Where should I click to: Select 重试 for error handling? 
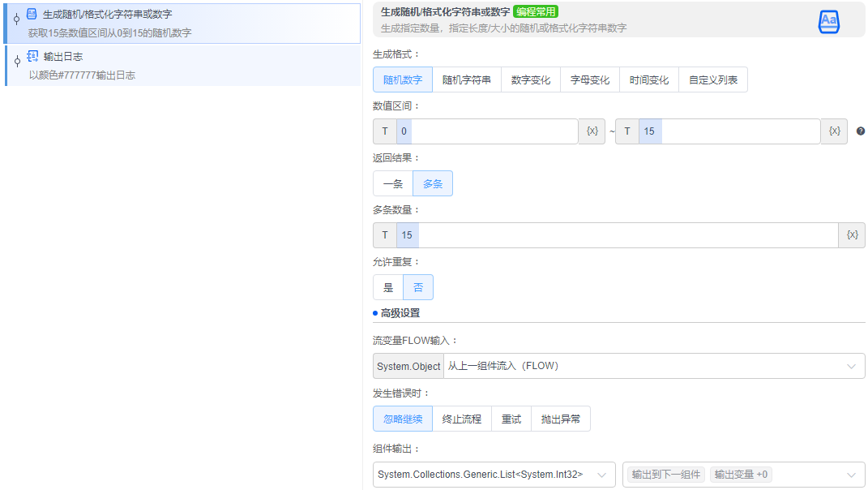click(x=511, y=419)
